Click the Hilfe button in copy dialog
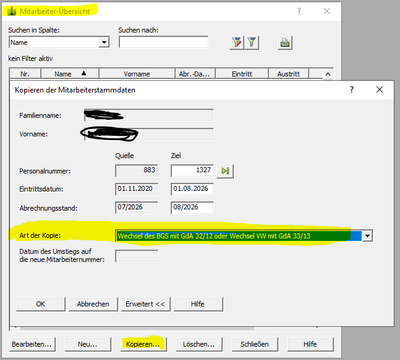The image size is (400, 360). point(198,304)
